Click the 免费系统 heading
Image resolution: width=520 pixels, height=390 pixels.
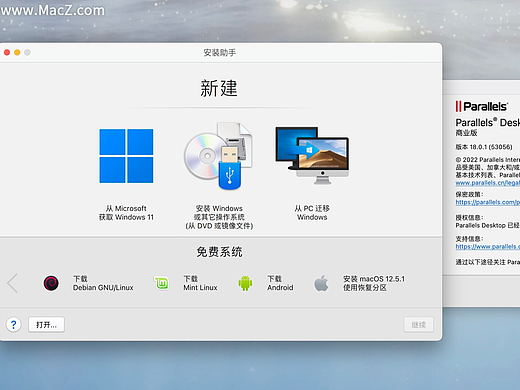click(x=219, y=252)
